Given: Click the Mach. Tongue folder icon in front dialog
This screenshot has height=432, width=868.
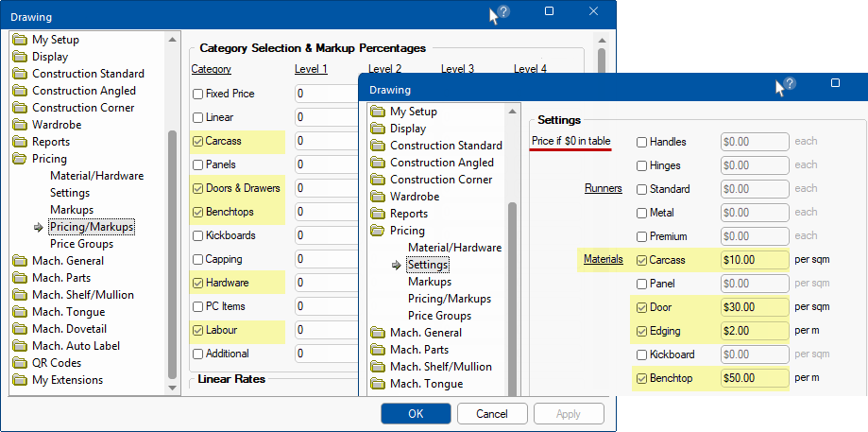Looking at the screenshot, I should pos(378,384).
